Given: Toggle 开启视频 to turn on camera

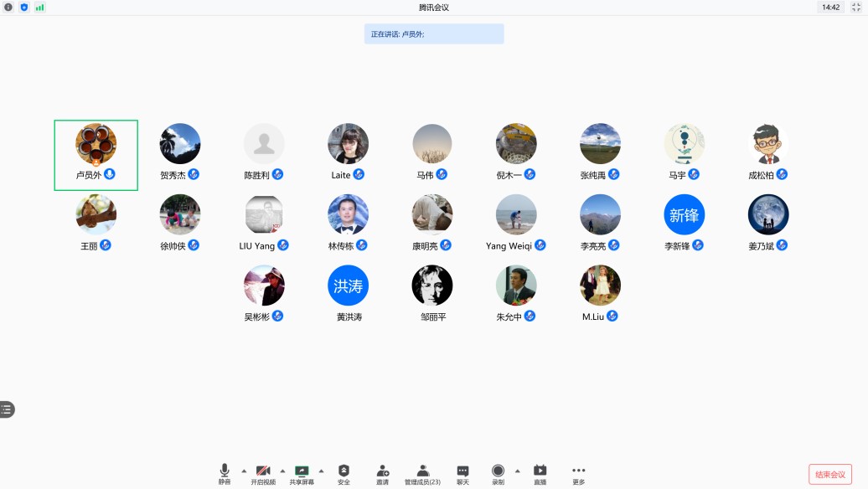Looking at the screenshot, I should coord(263,471).
